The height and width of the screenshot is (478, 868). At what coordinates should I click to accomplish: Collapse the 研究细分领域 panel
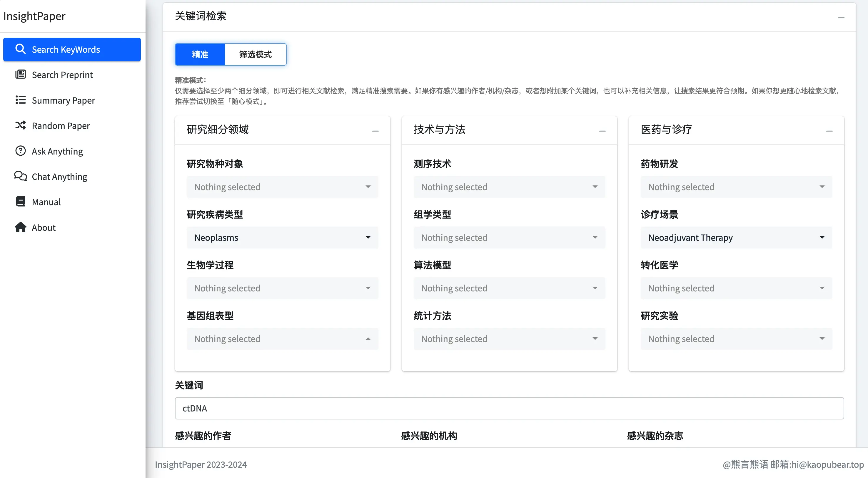click(375, 131)
